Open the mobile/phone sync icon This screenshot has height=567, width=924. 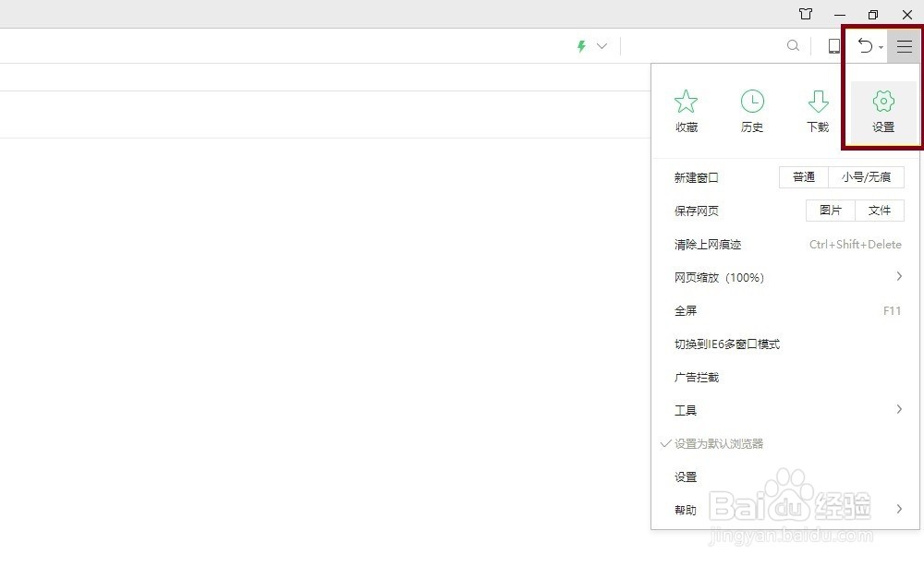[x=833, y=45]
